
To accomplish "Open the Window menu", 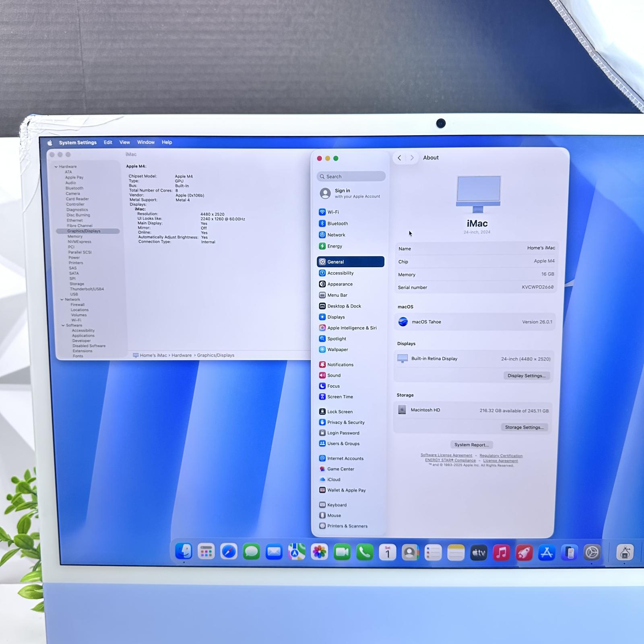I will click(x=146, y=142).
